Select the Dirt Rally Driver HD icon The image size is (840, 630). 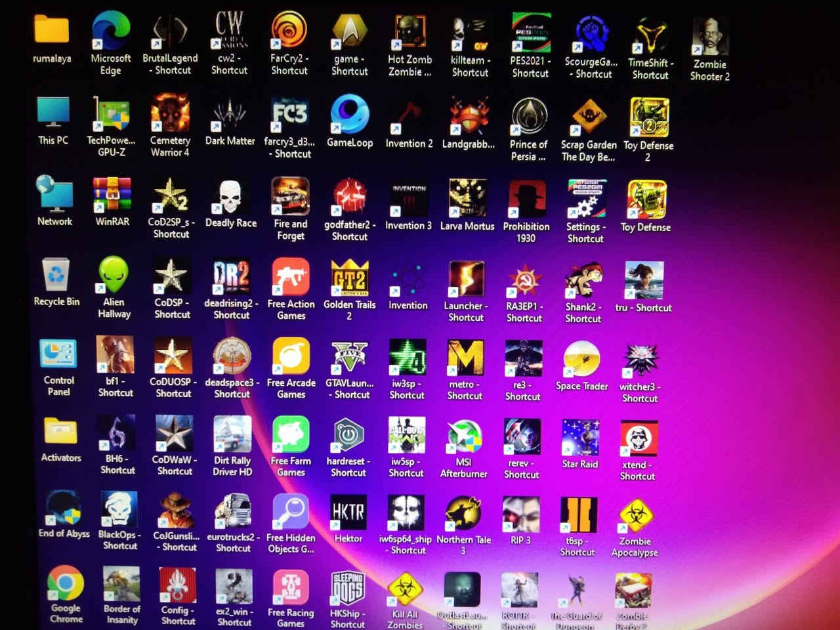[232, 434]
